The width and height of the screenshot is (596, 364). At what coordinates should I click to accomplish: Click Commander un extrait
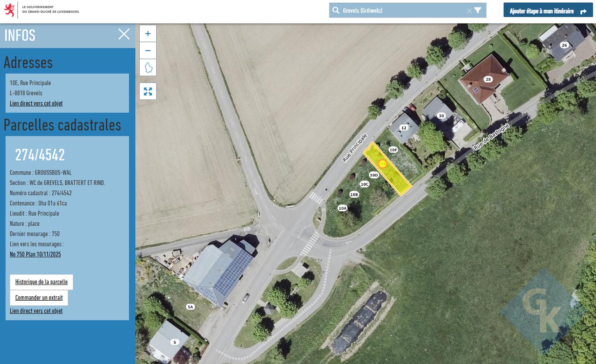[x=39, y=298]
